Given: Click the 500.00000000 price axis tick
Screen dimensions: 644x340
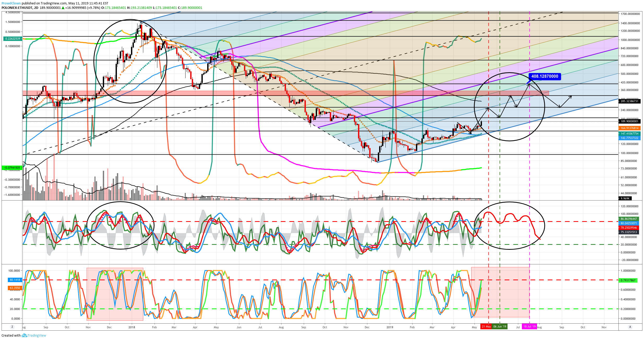Looking at the screenshot, I should pyautogui.click(x=630, y=74).
